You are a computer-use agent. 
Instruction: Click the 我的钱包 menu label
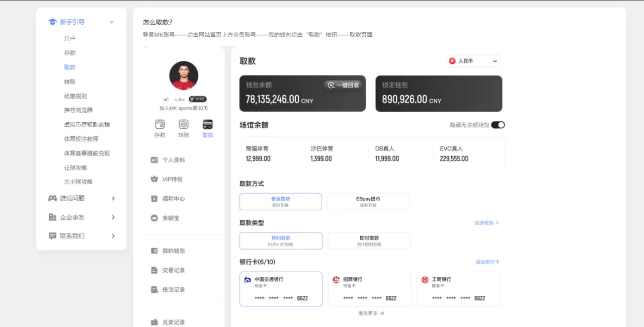174,251
